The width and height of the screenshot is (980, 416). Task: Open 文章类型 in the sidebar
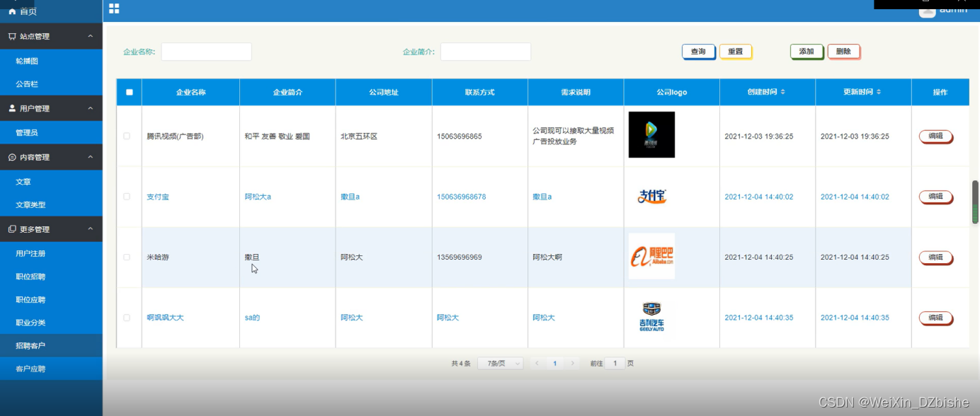[x=51, y=205]
